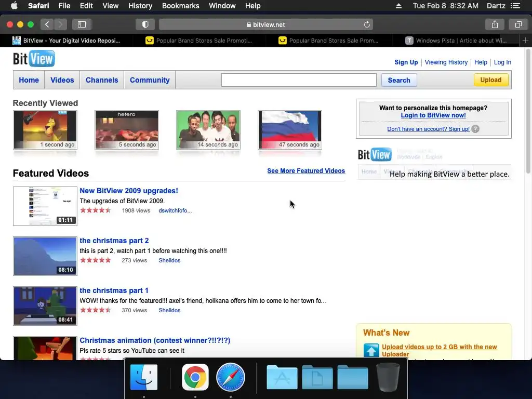Open the Control Center list icon
Viewport: 532px width, 399px height.
(x=515, y=6)
